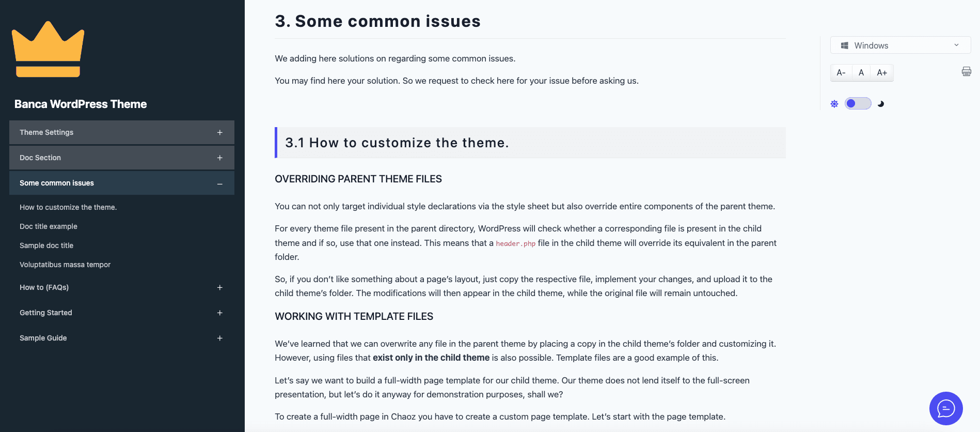Screen dimensions: 980x432
Task: Click the Banca WordPress Theme title
Action: [81, 104]
